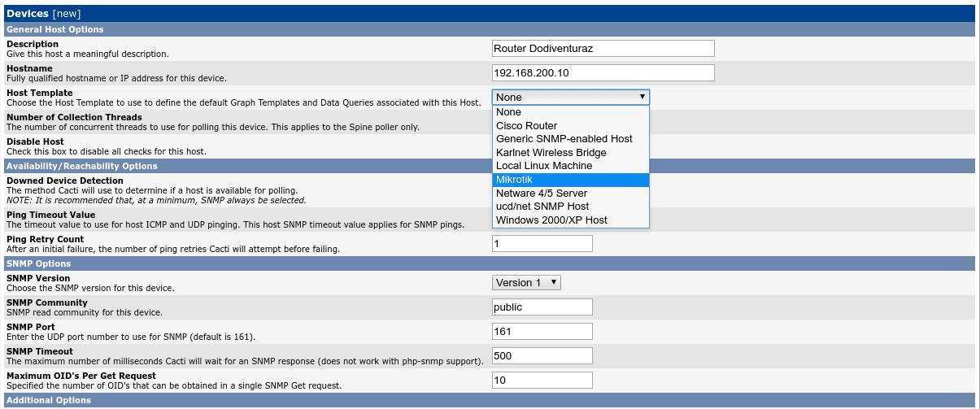Click the Availability/Reachability Options section header

coord(490,166)
